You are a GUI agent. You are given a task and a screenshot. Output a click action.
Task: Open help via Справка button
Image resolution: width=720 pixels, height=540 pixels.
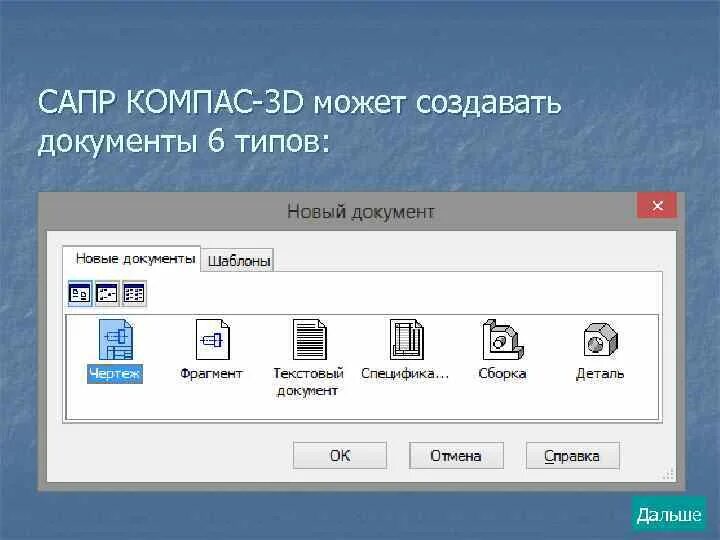pos(573,456)
